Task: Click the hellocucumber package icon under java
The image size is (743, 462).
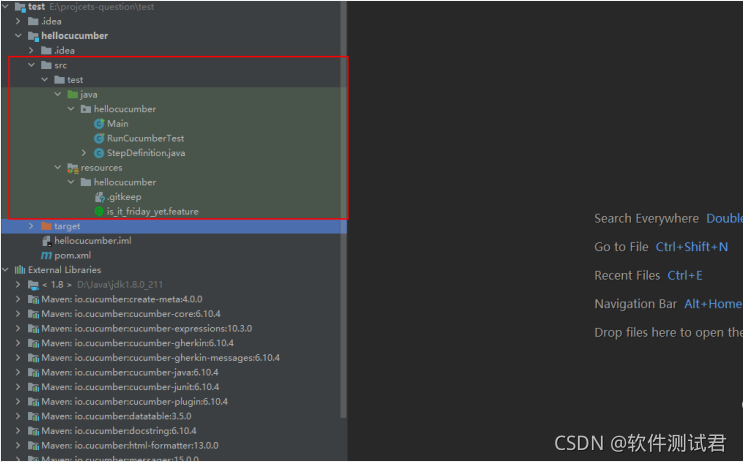Action: pyautogui.click(x=86, y=109)
